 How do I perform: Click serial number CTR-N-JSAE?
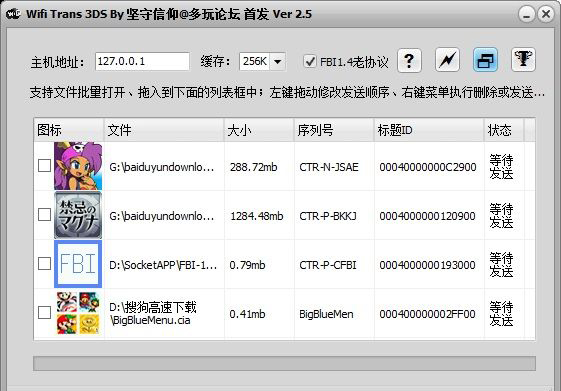pos(329,167)
